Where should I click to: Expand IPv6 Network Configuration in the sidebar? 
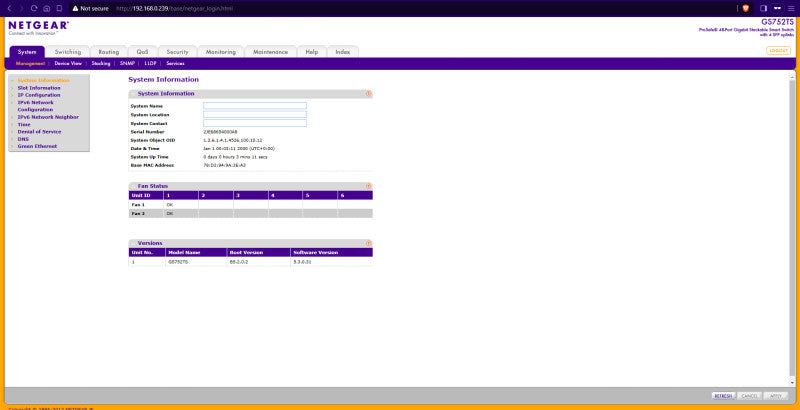click(x=35, y=106)
